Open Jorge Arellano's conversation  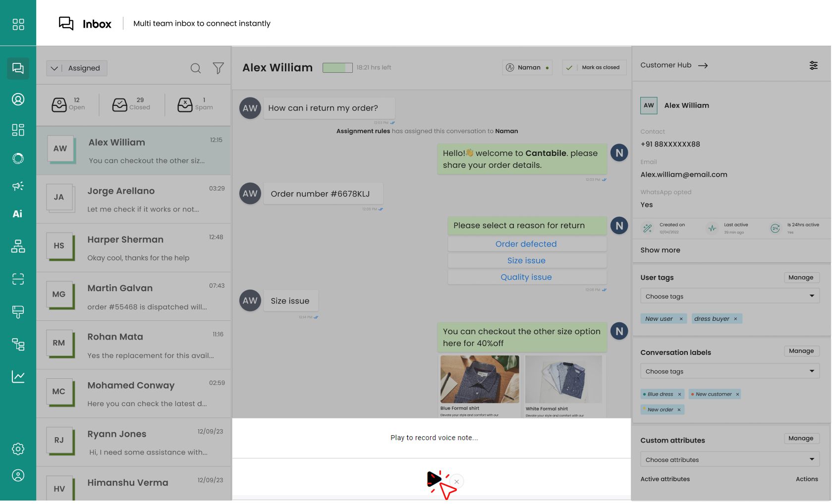(134, 200)
